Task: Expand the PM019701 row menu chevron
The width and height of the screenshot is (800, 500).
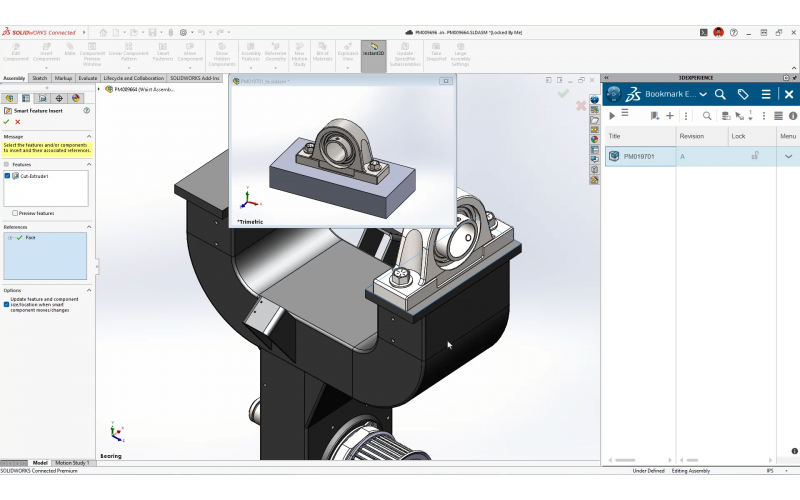Action: click(x=788, y=156)
